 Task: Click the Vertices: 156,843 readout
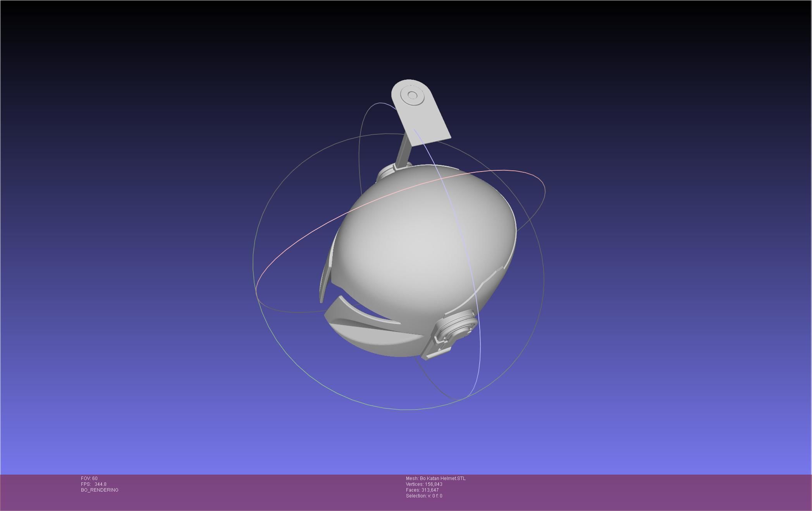click(x=424, y=484)
